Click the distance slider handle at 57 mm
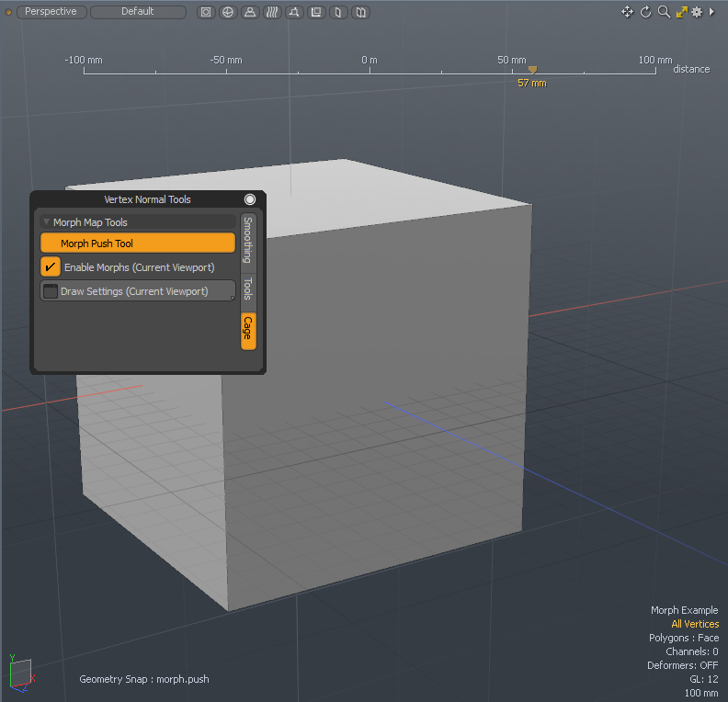The height and width of the screenshot is (702, 728). pyautogui.click(x=532, y=70)
